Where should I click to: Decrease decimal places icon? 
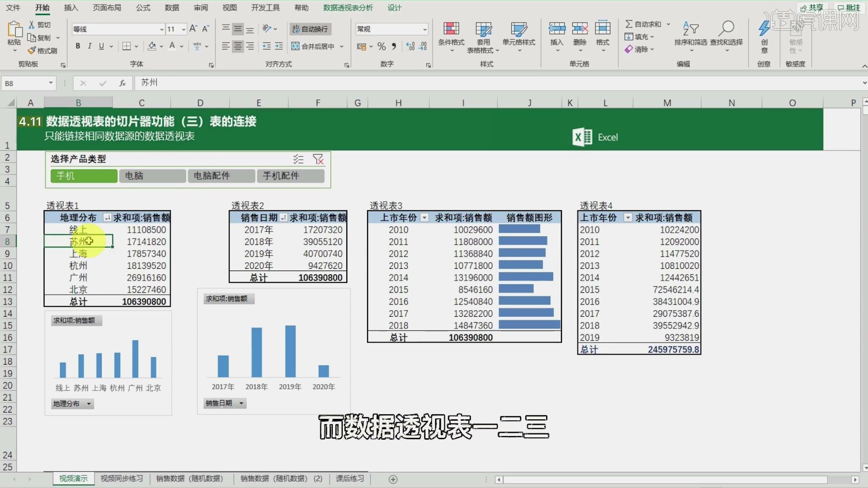[423, 46]
